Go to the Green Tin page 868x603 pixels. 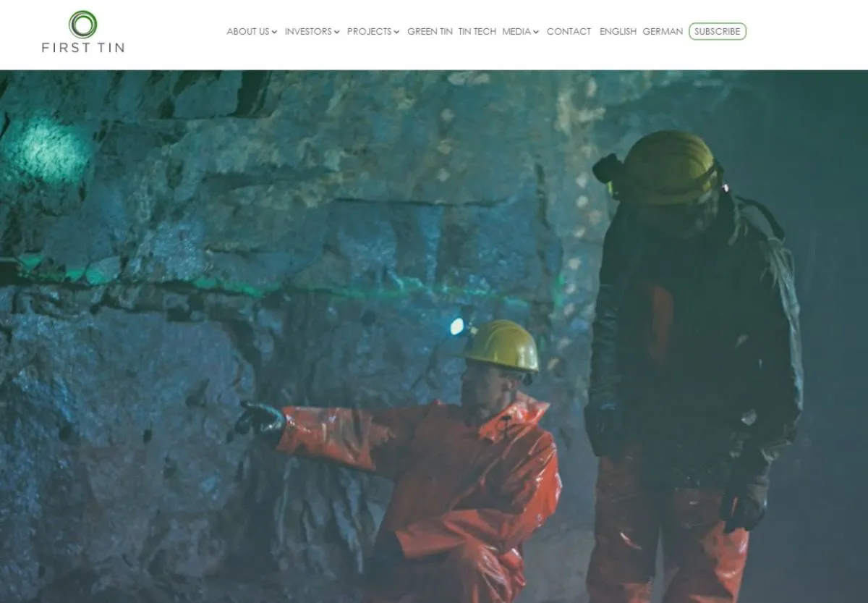(x=430, y=32)
